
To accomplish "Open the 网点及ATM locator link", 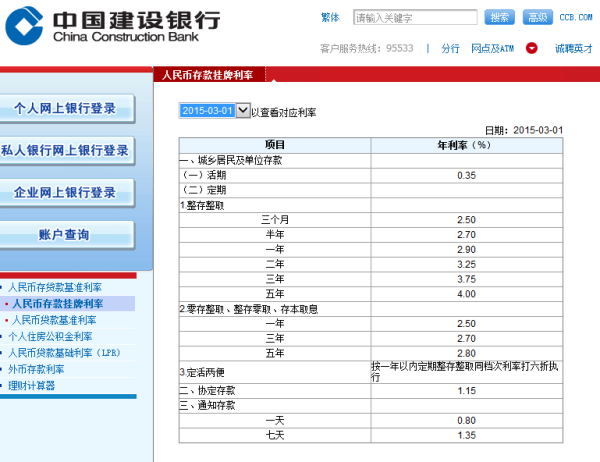I will [492, 48].
